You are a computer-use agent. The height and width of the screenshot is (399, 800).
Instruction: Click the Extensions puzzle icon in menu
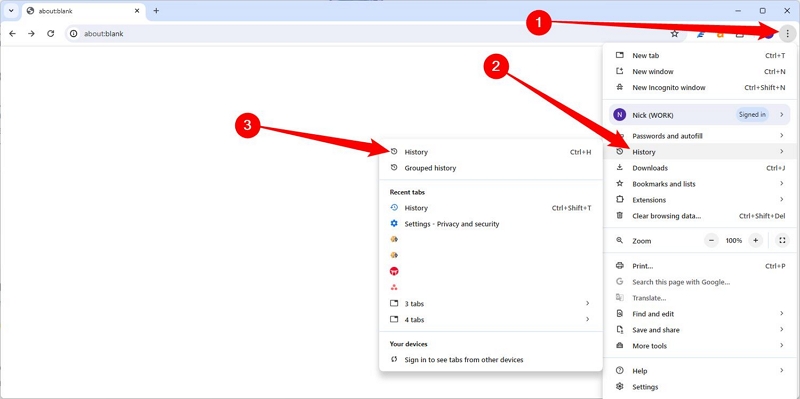point(620,200)
